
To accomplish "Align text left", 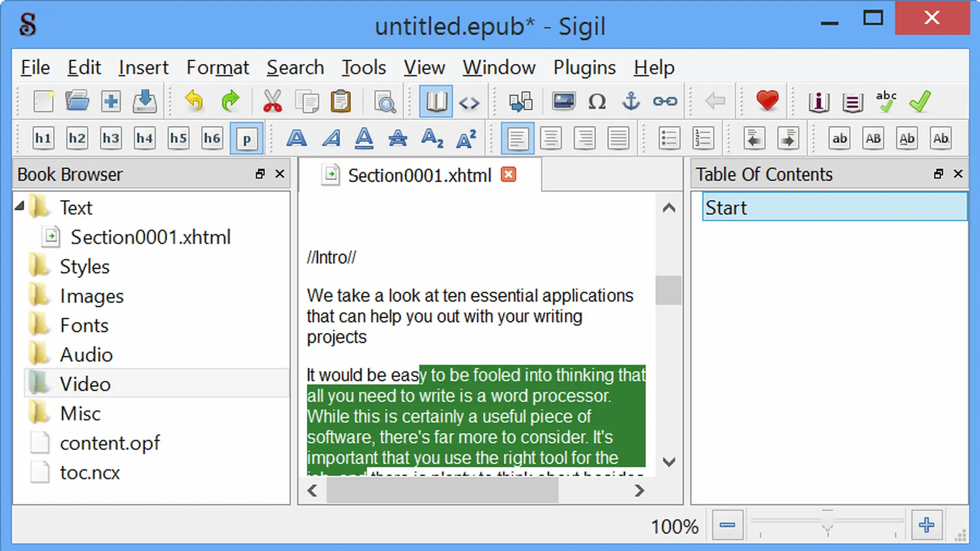I will [518, 138].
